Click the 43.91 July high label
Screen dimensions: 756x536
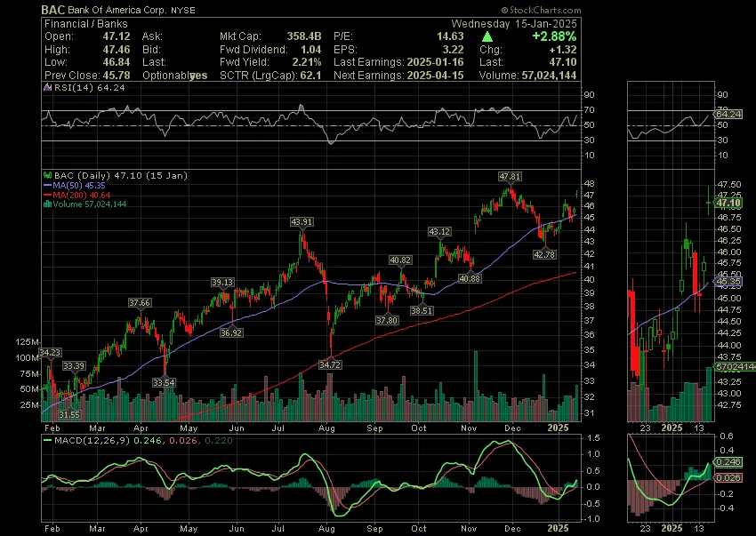[x=302, y=221]
